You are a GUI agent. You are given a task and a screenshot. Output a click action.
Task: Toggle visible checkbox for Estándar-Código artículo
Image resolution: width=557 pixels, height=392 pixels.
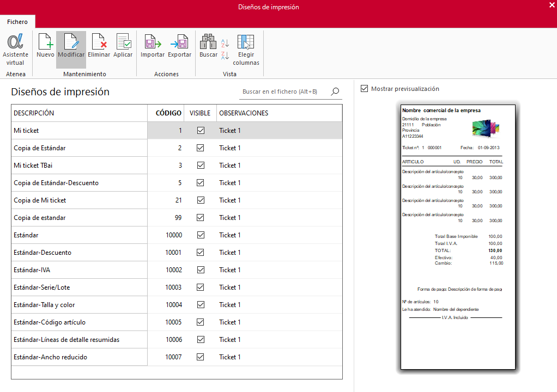[x=201, y=322]
